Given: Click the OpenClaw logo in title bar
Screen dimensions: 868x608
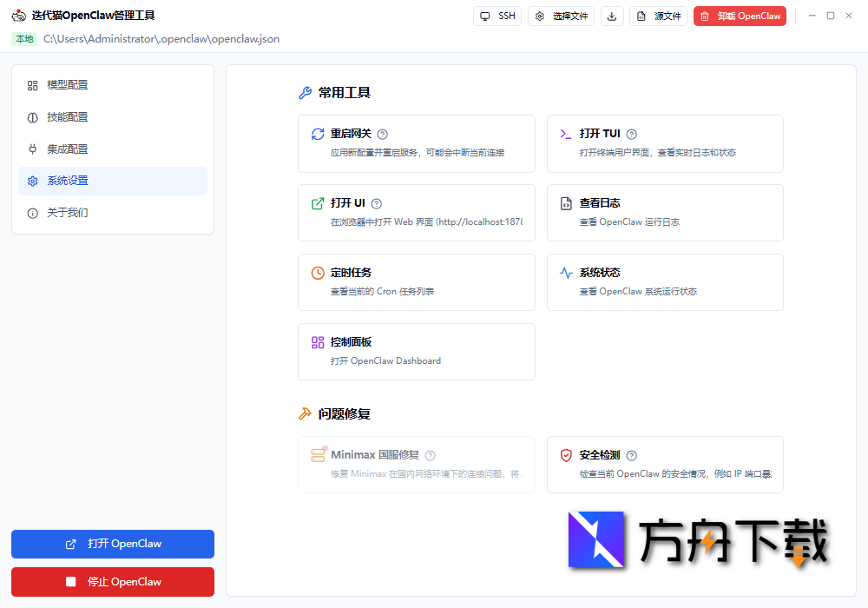Looking at the screenshot, I should pyautogui.click(x=18, y=15).
